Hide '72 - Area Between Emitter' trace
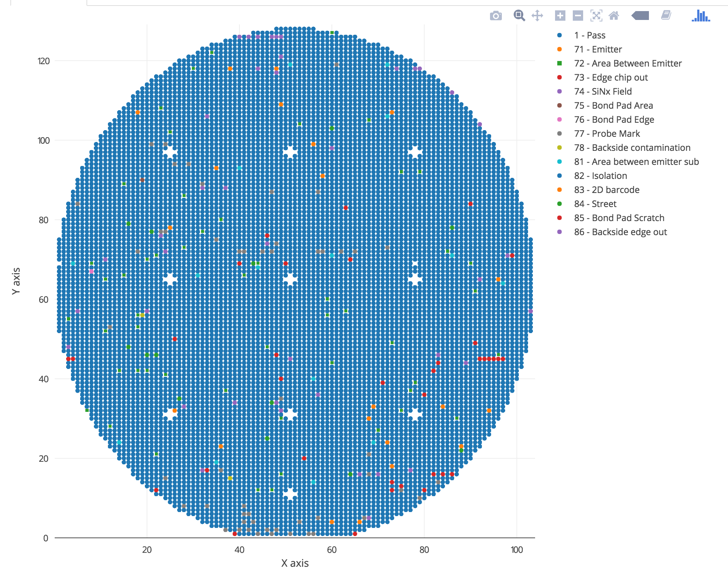 click(619, 63)
